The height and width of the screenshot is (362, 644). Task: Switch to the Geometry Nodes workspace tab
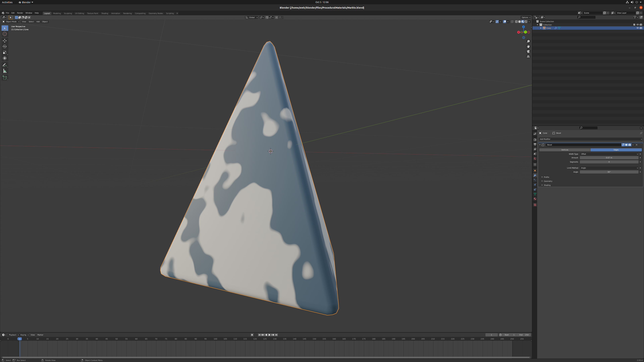coord(155,13)
